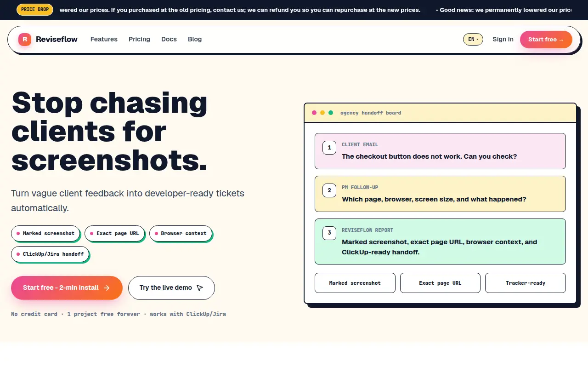This screenshot has height=368, width=588.
Task: Click the Sign in link
Action: pyautogui.click(x=503, y=40)
